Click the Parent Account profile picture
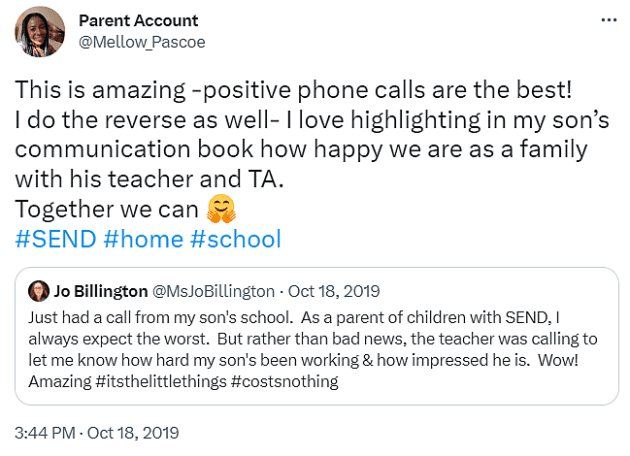The image size is (630, 456). point(40,30)
